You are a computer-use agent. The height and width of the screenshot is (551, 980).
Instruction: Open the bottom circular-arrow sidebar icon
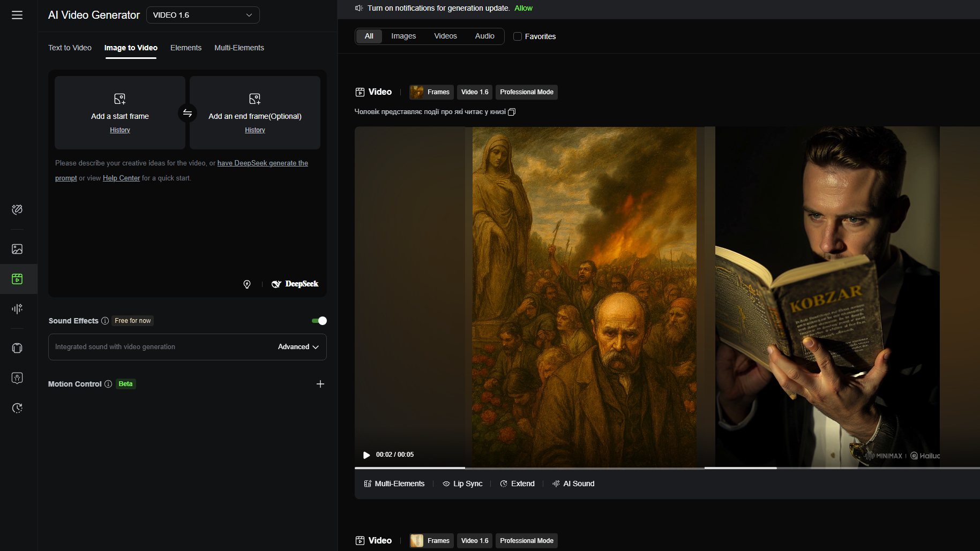[x=17, y=408]
